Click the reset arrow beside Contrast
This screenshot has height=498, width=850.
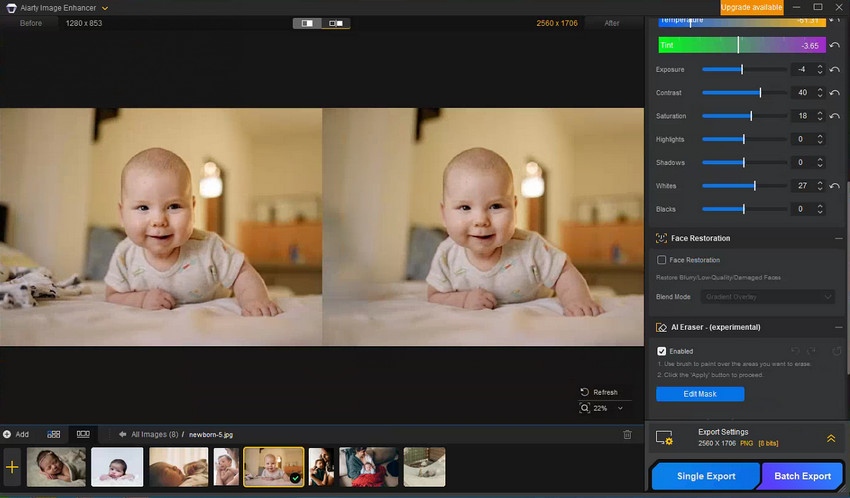click(x=834, y=93)
